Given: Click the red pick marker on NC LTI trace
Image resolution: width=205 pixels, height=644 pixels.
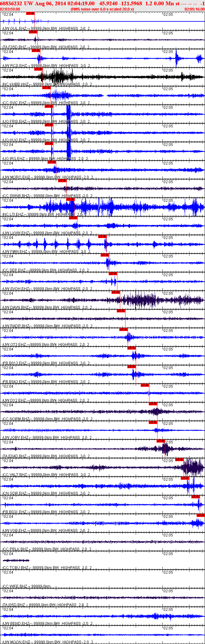Looking at the screenshot, I should coord(71,199).
